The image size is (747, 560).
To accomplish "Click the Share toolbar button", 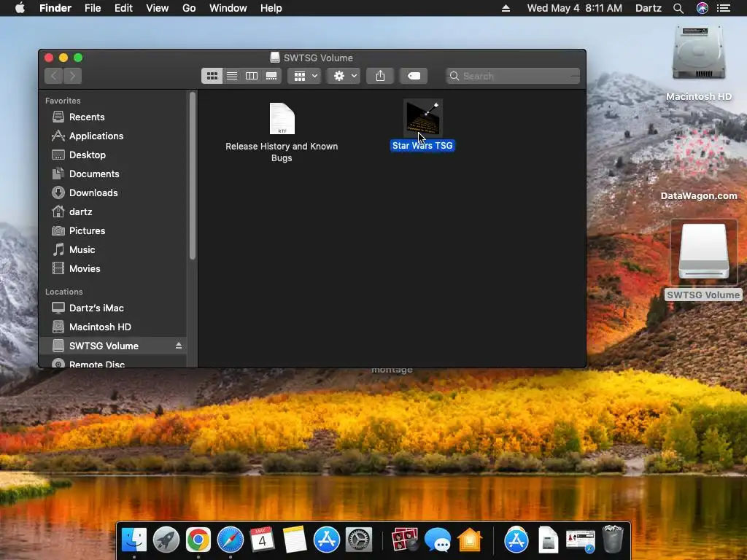I will [380, 76].
